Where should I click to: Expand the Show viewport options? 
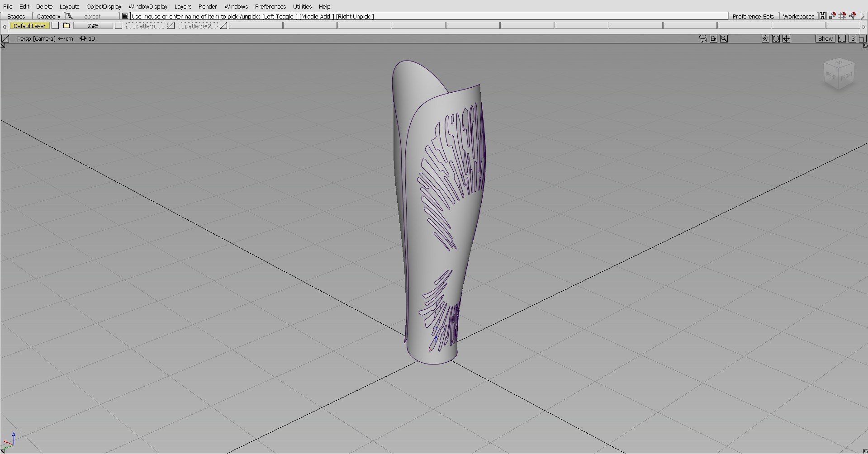825,39
